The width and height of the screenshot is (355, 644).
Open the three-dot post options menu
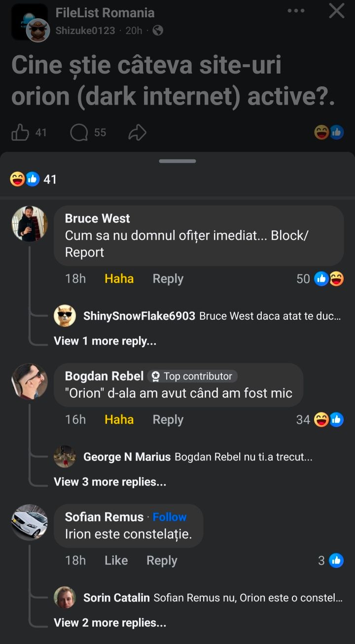click(296, 11)
